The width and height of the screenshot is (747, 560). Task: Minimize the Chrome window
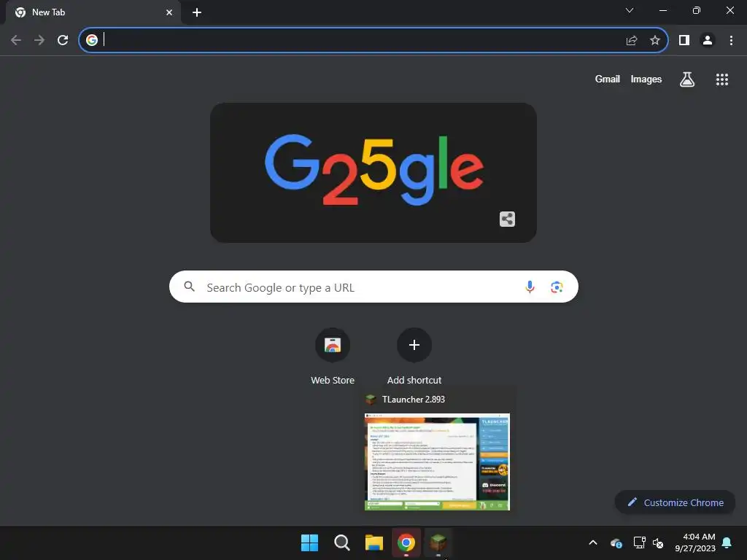(x=662, y=10)
